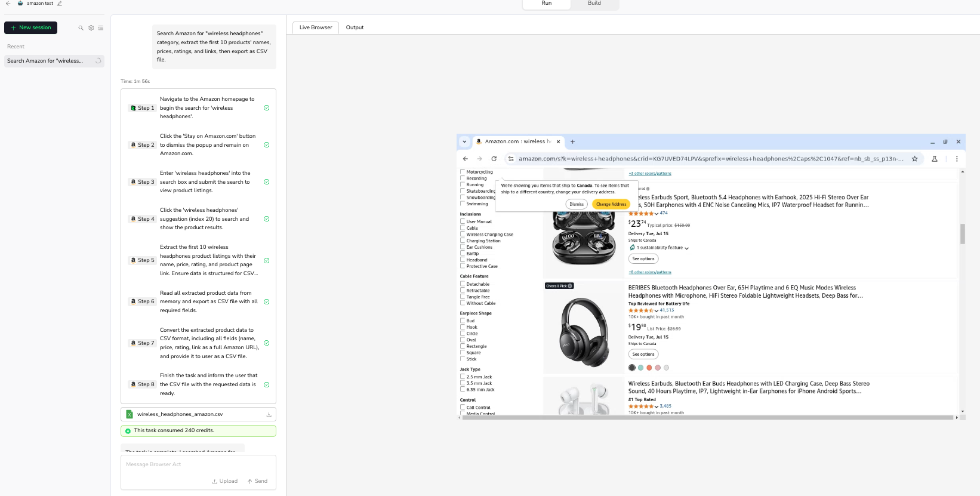
Task: Collapse the session list sidebar icon
Action: [101, 28]
